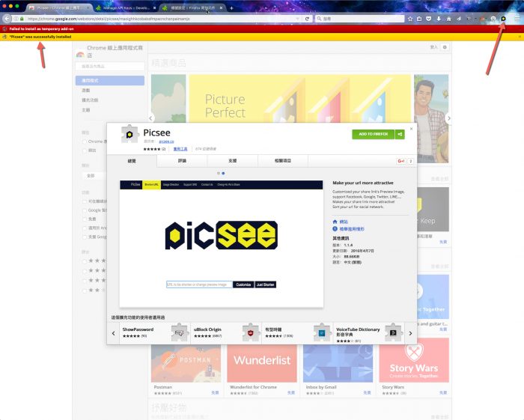Reload the page with the refresh icon
This screenshot has width=524, height=420.
click(x=307, y=19)
